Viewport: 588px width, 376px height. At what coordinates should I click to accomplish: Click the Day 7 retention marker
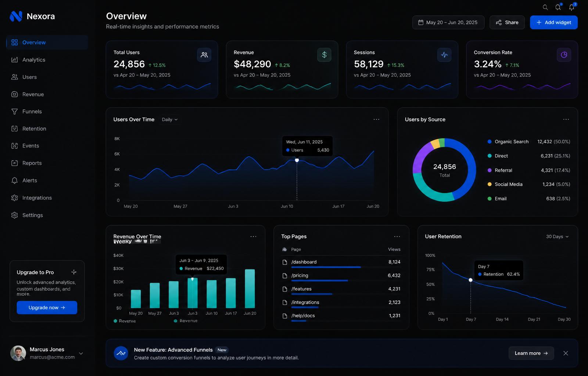pos(471,280)
